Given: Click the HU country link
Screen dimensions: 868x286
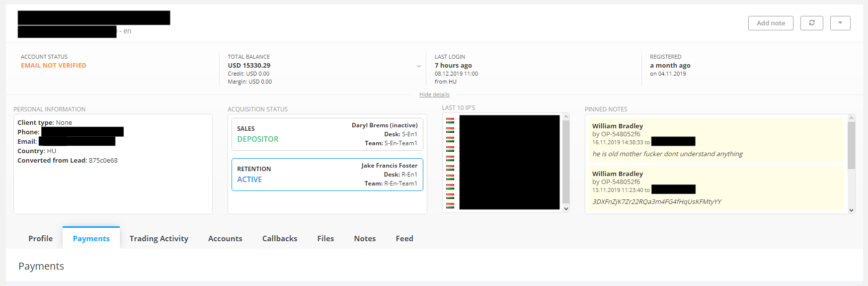Looking at the screenshot, I should [52, 151].
